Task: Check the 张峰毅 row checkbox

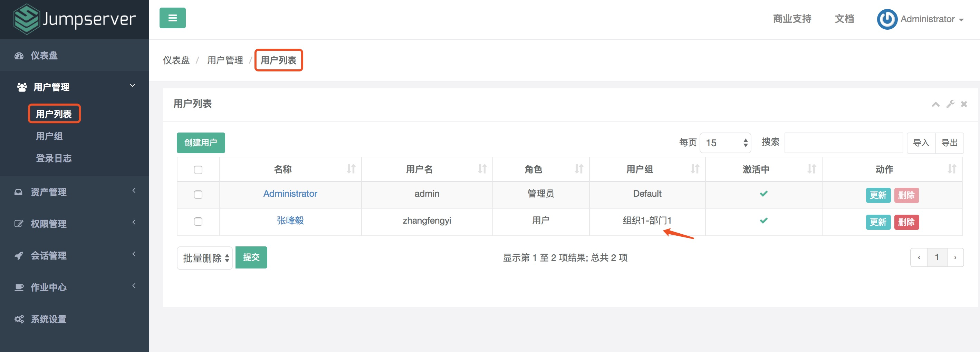Action: [198, 221]
